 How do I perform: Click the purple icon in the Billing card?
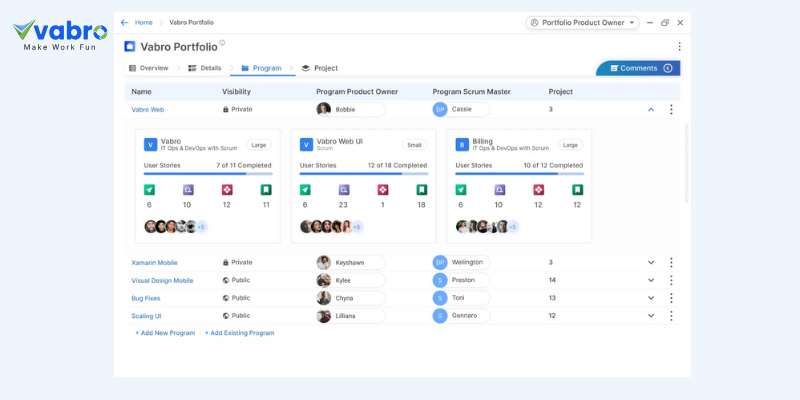pos(499,190)
